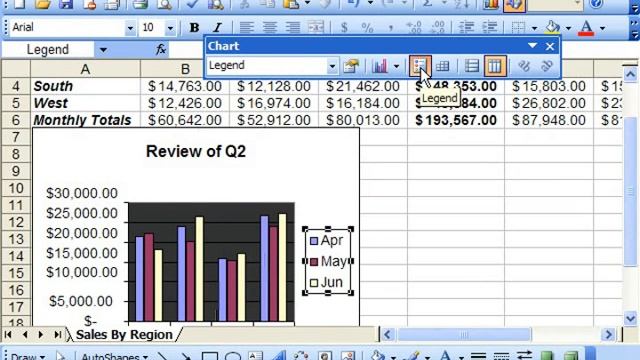Toggle Align Left alignment
Image resolution: width=640 pixels, height=360 pixels.
(x=246, y=28)
